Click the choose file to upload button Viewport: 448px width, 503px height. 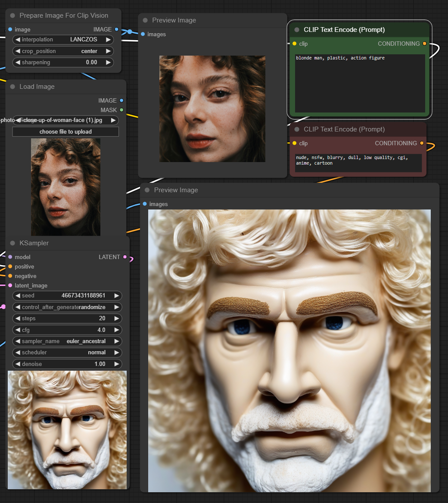65,132
